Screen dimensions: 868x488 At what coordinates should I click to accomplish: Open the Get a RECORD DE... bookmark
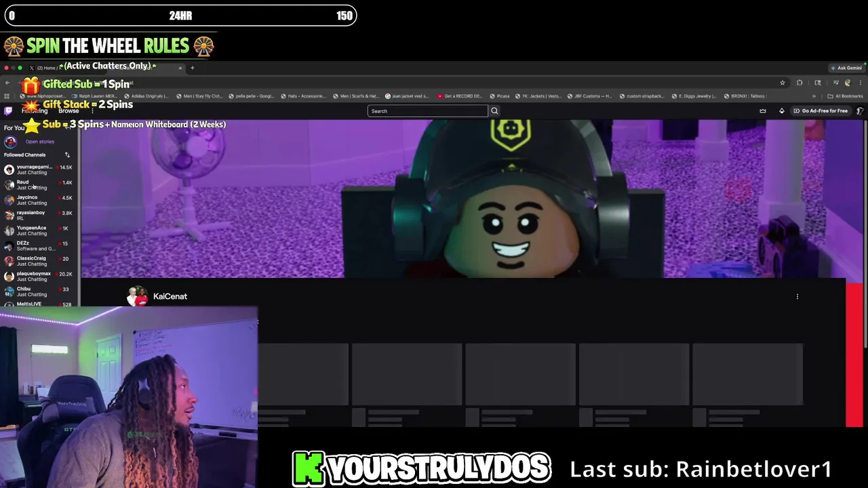[x=460, y=96]
